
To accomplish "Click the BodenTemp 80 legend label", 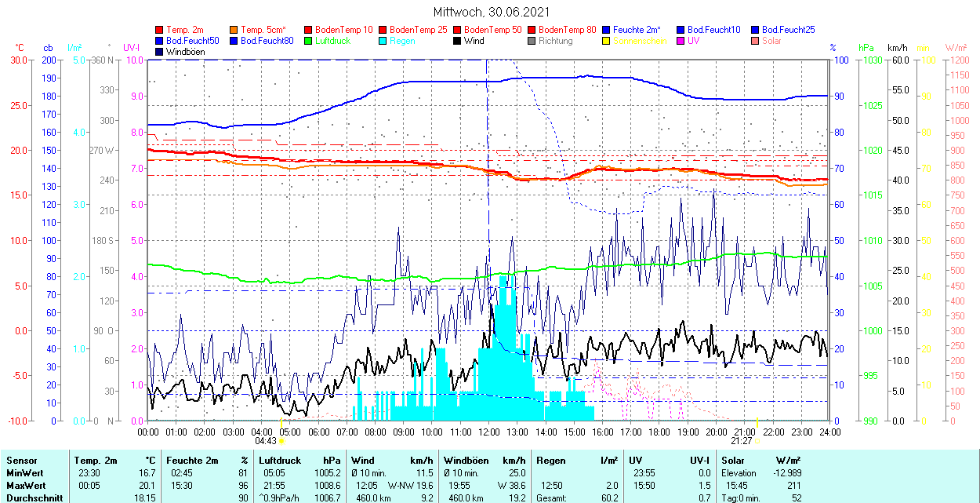I will coord(568,30).
